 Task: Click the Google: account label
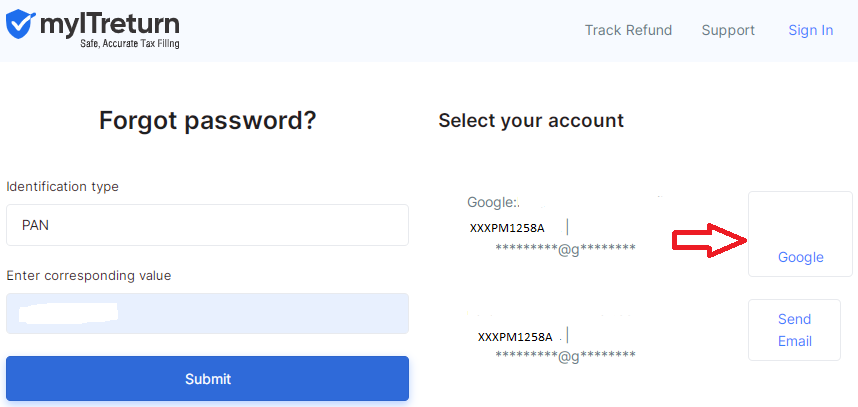tap(492, 202)
